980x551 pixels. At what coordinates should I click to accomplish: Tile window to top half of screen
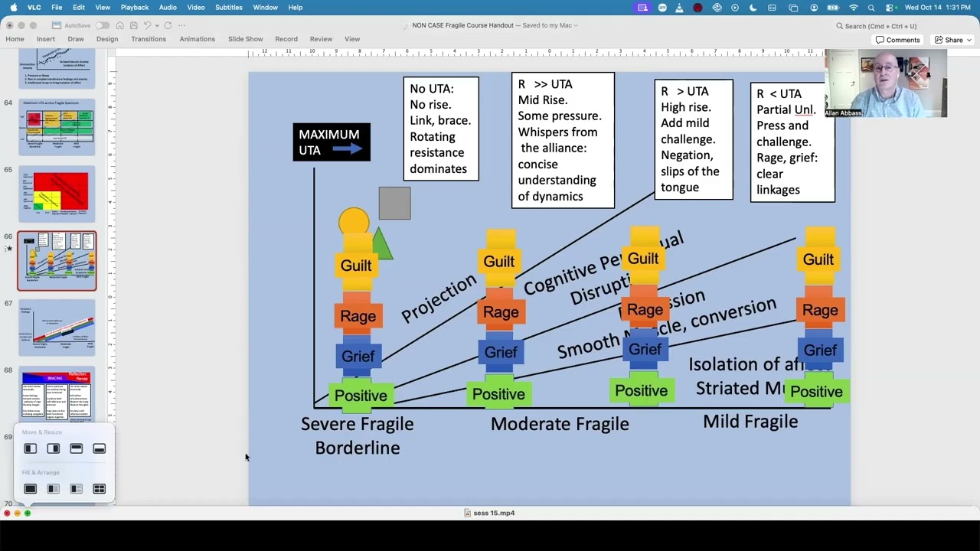tap(77, 448)
